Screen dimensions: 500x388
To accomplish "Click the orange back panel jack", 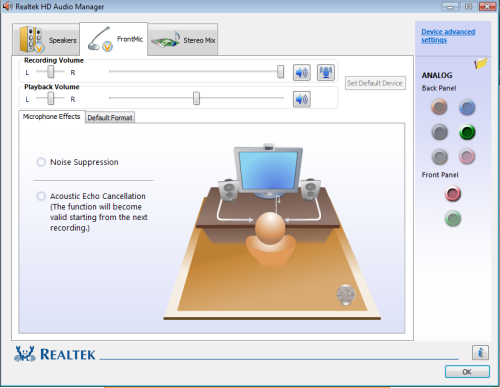I will point(439,107).
